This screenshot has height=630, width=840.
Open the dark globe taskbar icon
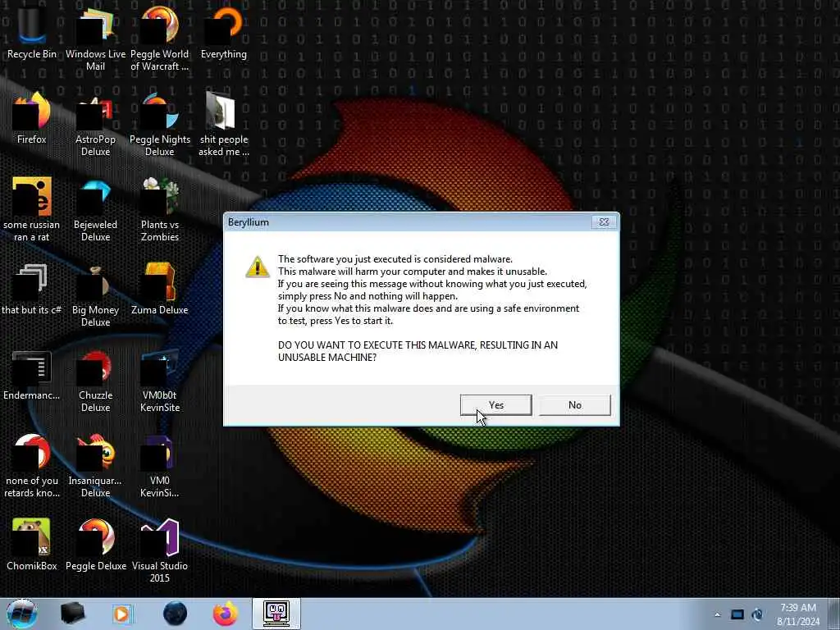click(x=175, y=614)
